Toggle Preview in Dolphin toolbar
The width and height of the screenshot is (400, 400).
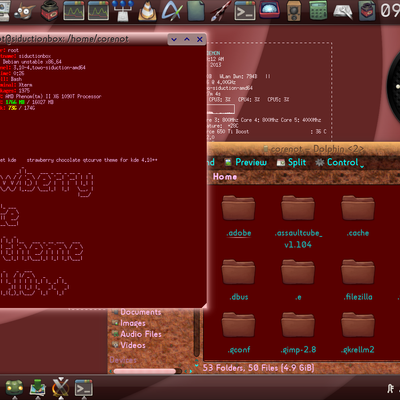pos(246,162)
